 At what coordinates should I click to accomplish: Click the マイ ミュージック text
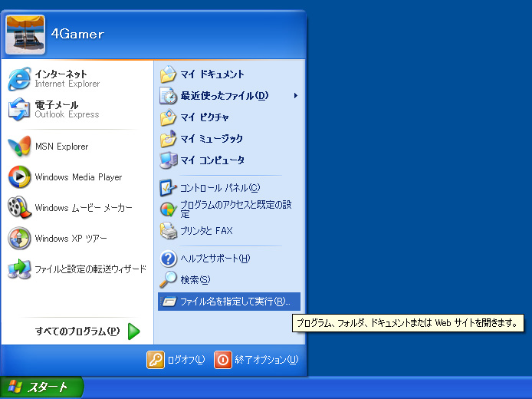(x=212, y=139)
